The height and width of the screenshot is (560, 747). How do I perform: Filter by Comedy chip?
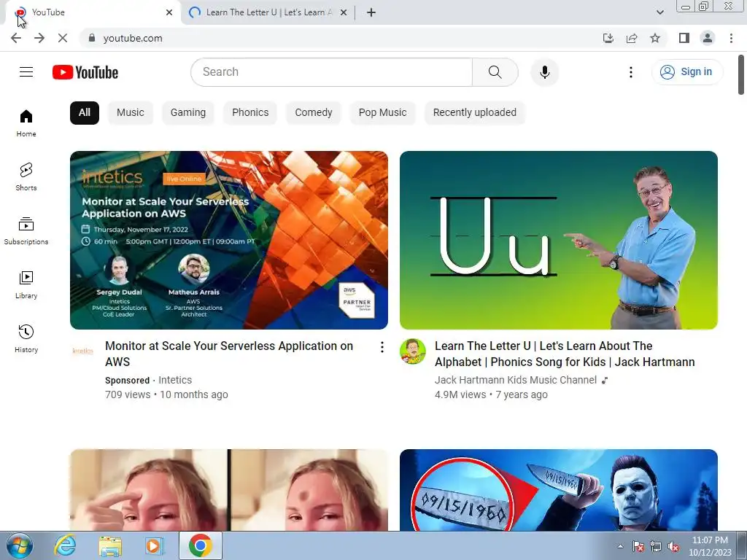pyautogui.click(x=314, y=113)
